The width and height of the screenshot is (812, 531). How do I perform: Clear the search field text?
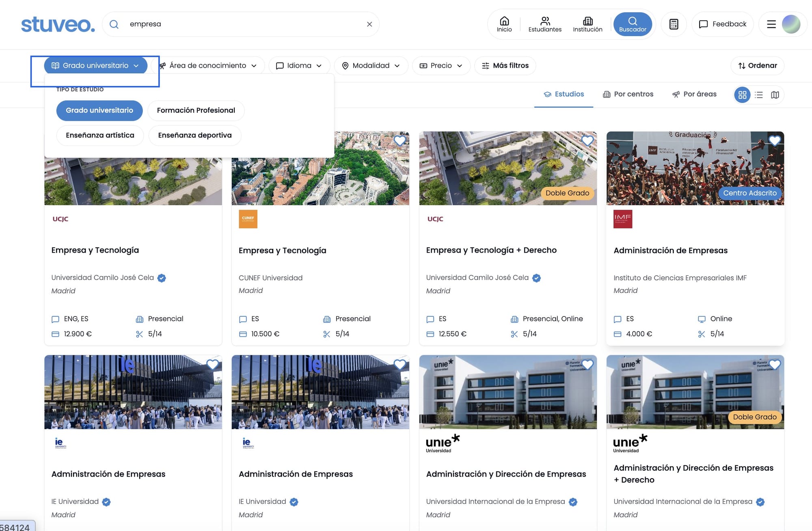click(369, 24)
